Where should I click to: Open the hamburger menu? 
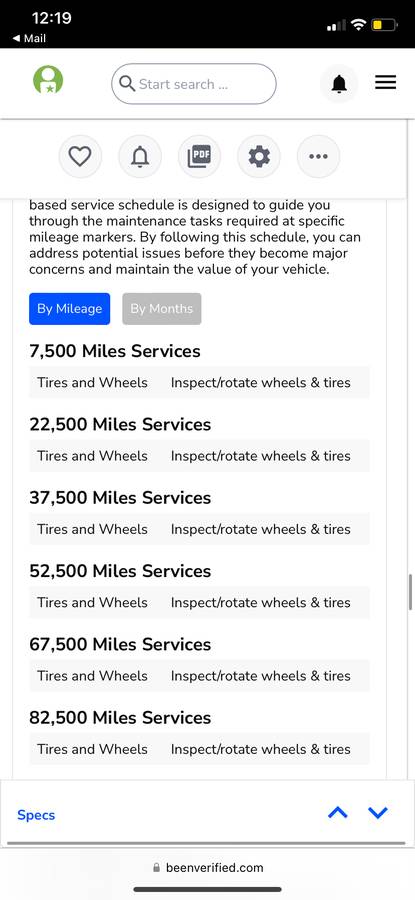(x=386, y=83)
